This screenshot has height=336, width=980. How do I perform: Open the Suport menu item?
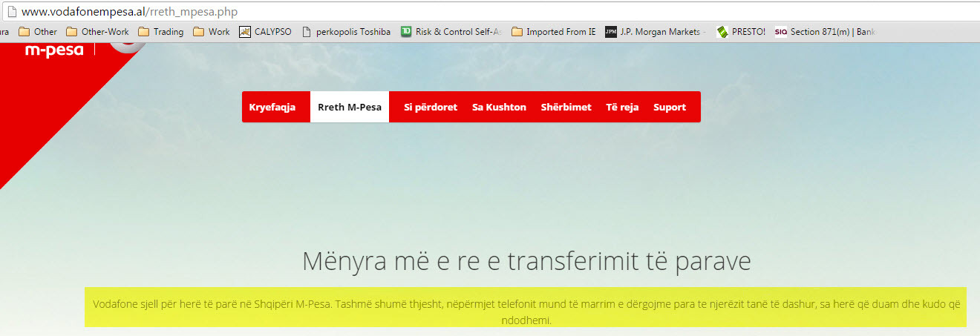pos(670,107)
